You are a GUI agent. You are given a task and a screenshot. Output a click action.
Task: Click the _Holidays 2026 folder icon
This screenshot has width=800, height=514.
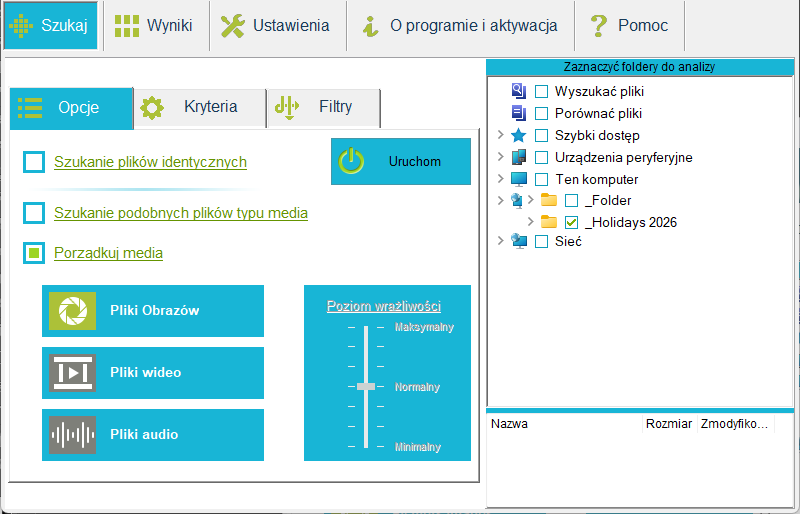click(549, 222)
